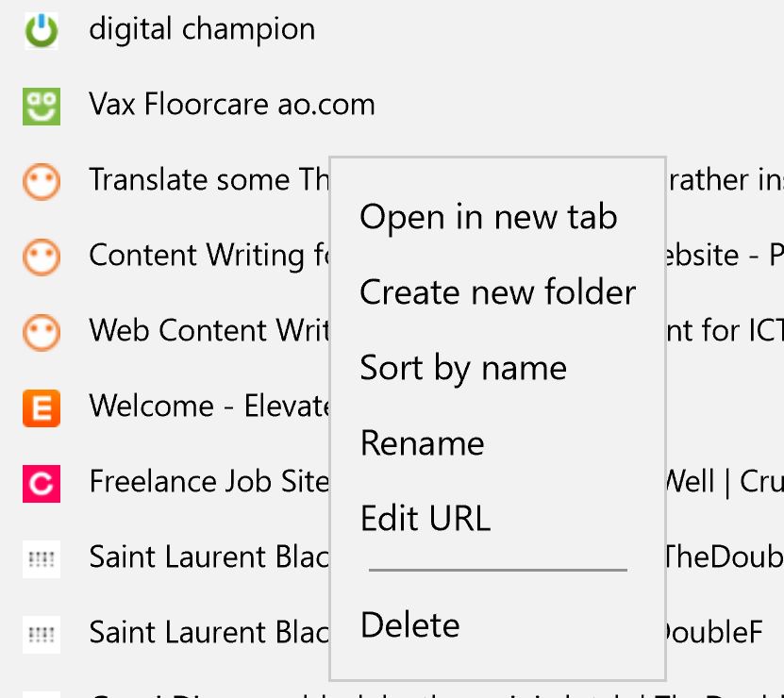Click the orange face icon beside Web Content
This screenshot has width=784, height=698.
pyautogui.click(x=42, y=333)
